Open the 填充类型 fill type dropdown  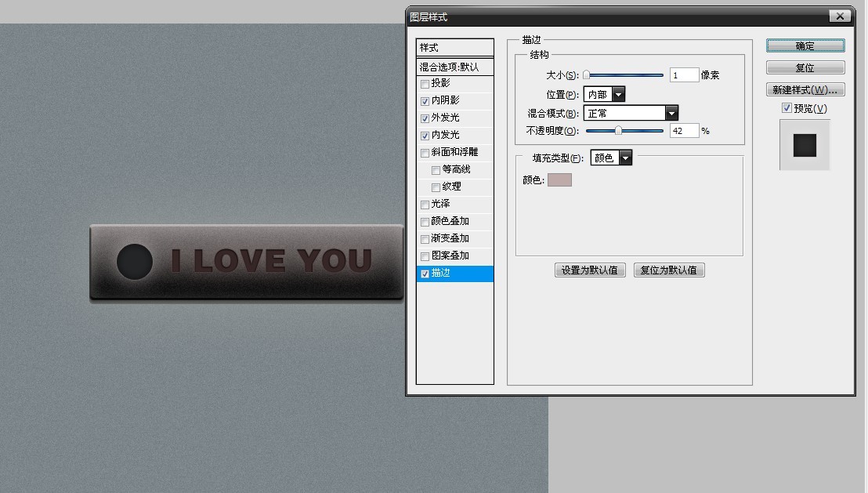[x=624, y=158]
